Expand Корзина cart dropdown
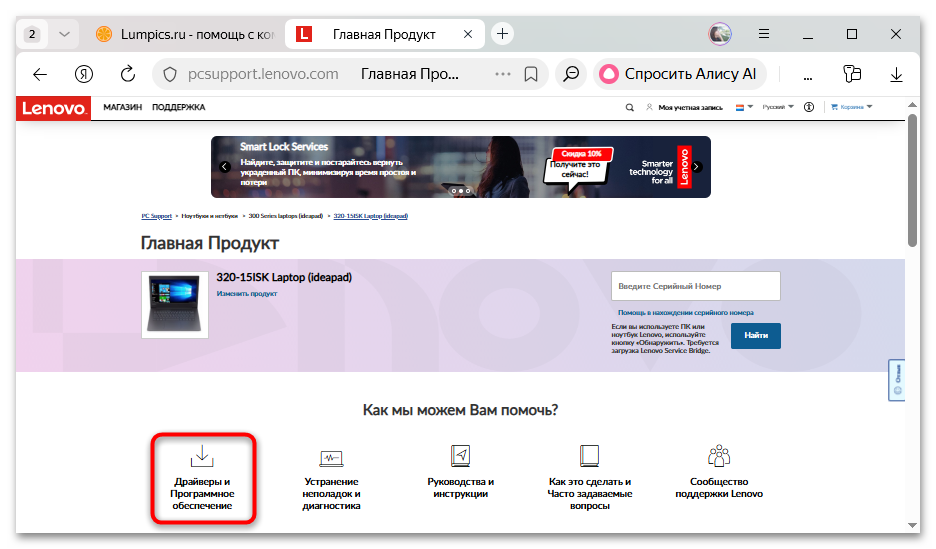936x549 pixels. [x=852, y=107]
